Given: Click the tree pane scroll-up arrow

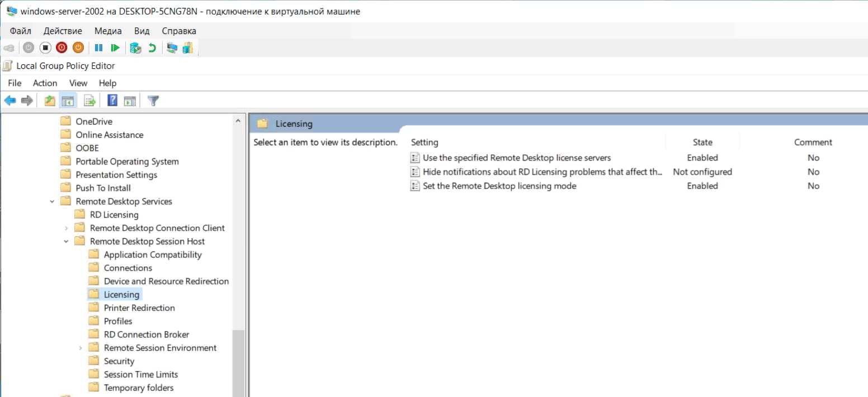Looking at the screenshot, I should 238,121.
